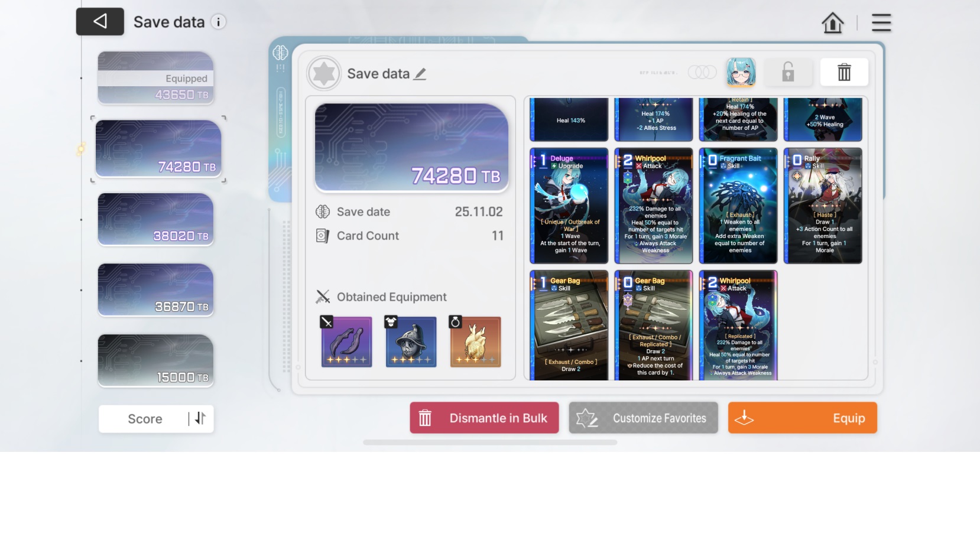
Task: Click the Obtained Equipment label
Action: pos(392,297)
